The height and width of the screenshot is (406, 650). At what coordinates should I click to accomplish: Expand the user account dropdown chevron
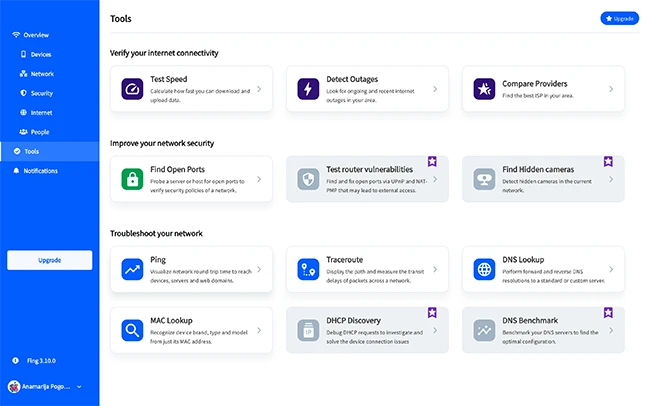(79, 386)
